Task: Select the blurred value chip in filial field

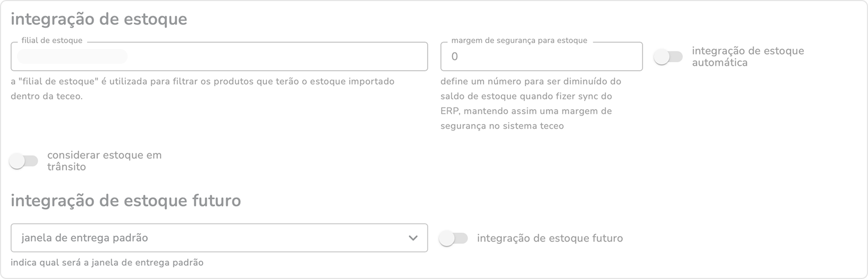Action: click(x=72, y=56)
